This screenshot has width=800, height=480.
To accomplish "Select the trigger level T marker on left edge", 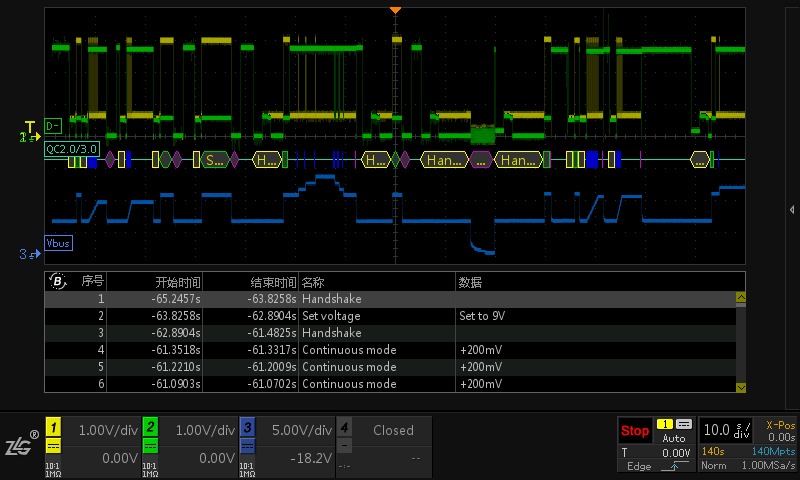I will click(x=30, y=127).
